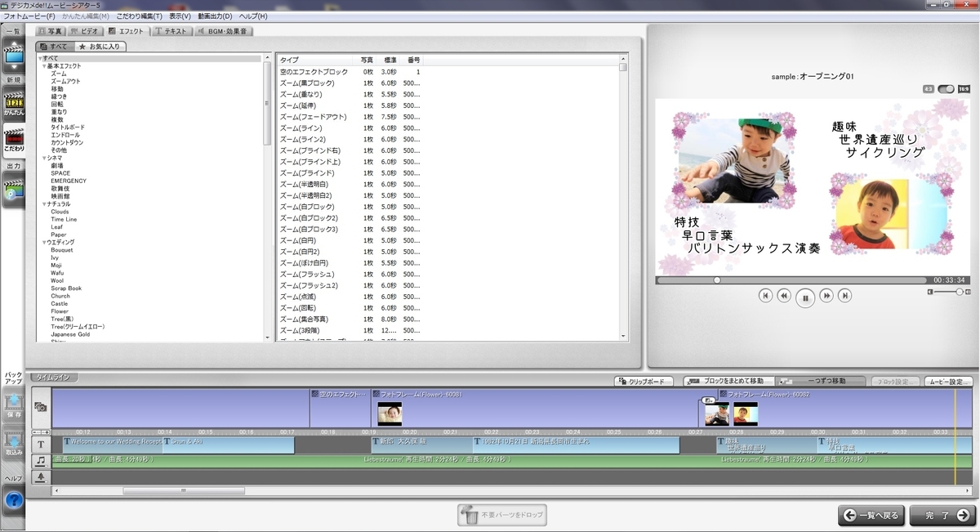Click the timeline zoom scale control icon

click(40, 431)
